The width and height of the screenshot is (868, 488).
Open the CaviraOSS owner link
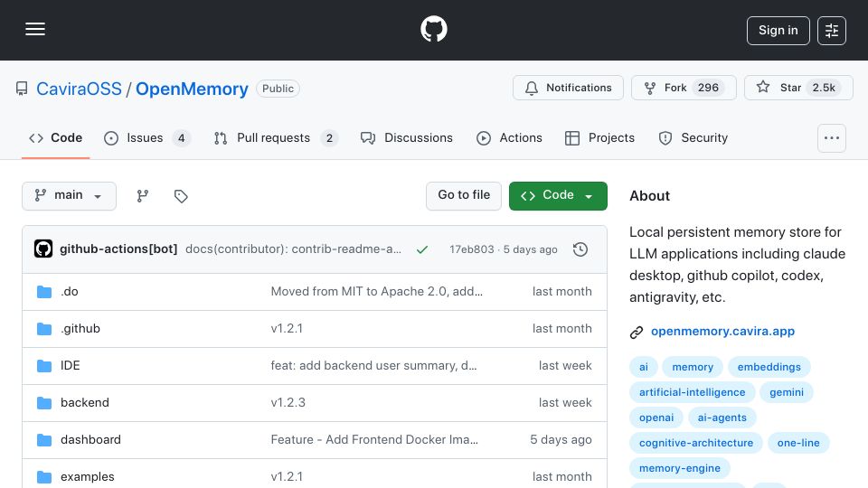click(79, 89)
